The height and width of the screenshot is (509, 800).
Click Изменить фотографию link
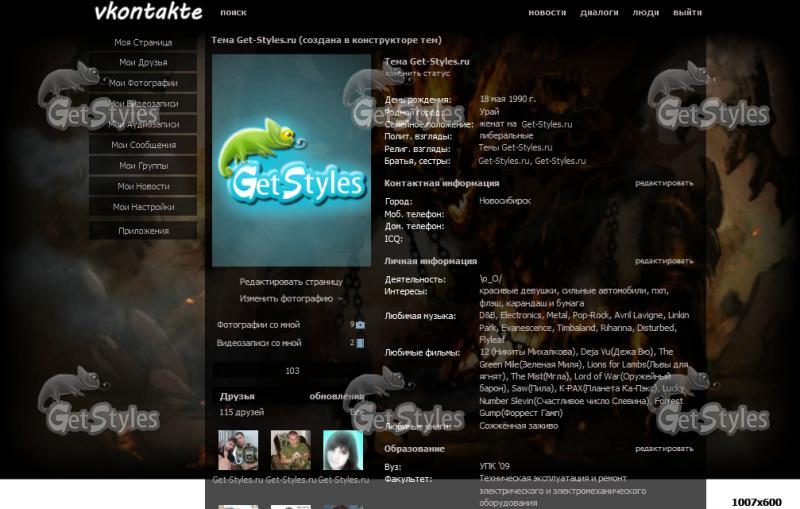coord(286,298)
